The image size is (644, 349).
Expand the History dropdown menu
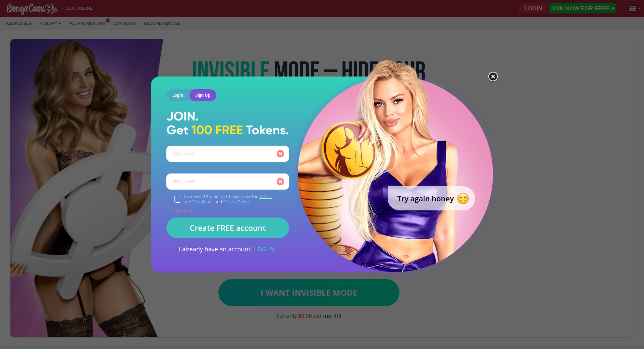click(x=50, y=23)
